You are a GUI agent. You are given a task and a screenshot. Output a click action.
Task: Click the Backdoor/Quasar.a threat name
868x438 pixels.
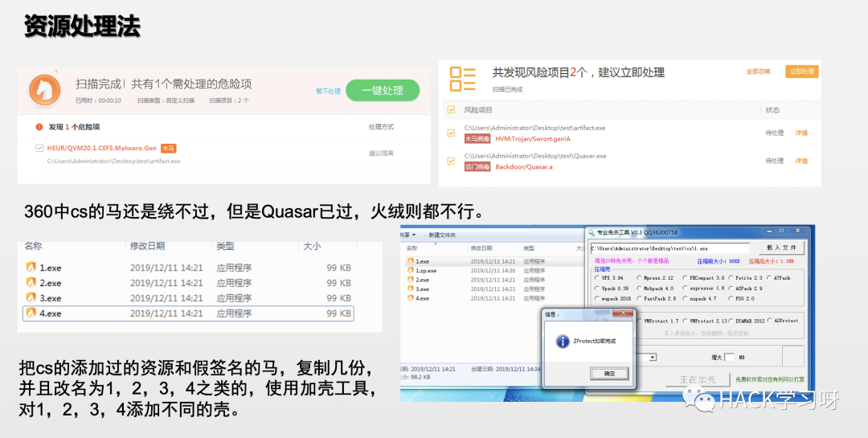pos(524,166)
